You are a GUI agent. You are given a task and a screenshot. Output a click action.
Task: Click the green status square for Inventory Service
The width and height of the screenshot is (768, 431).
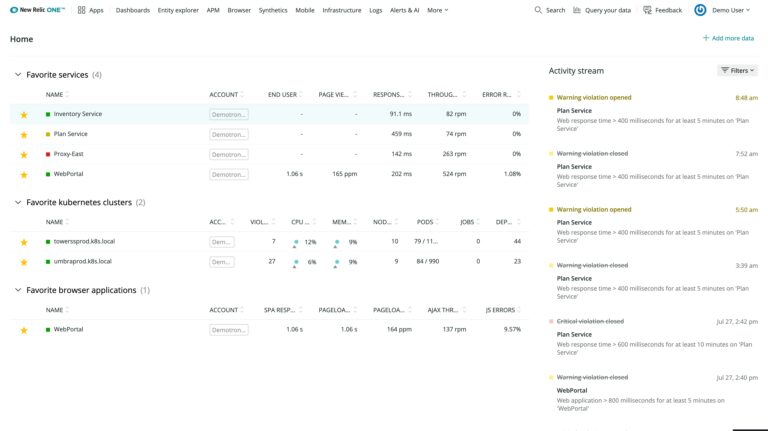pyautogui.click(x=48, y=114)
